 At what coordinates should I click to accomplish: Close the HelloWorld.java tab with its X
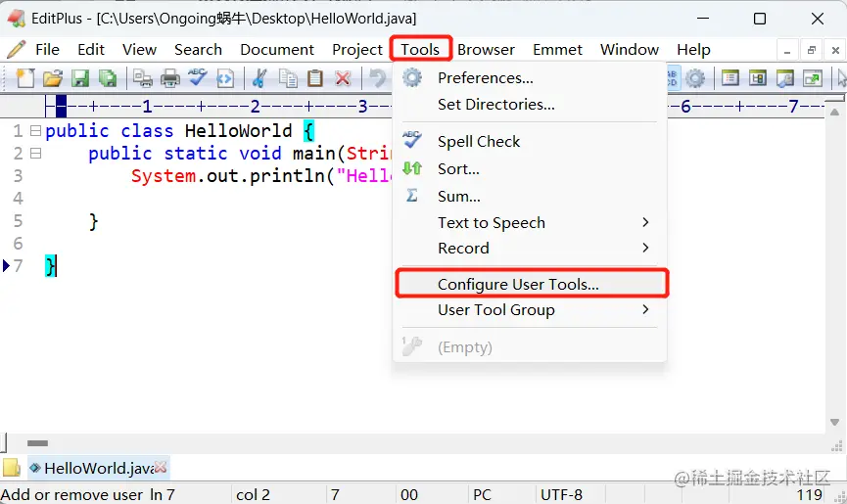pos(161,468)
